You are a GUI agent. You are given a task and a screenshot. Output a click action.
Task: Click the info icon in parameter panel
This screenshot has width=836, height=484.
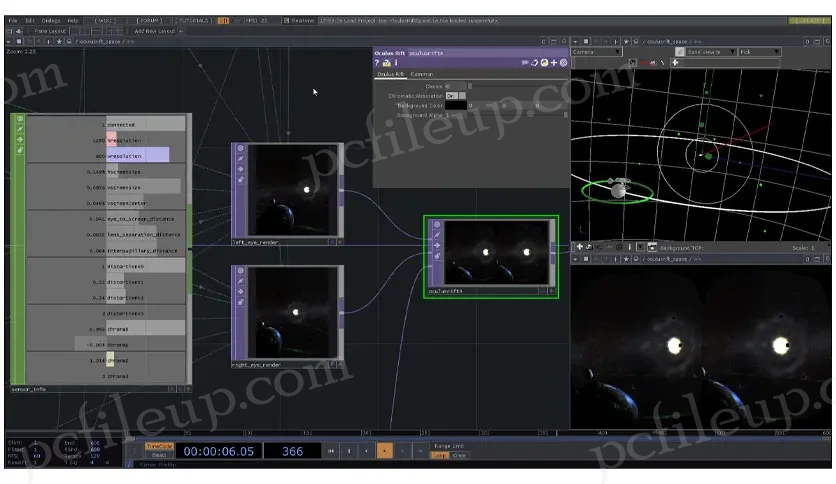pyautogui.click(x=395, y=63)
